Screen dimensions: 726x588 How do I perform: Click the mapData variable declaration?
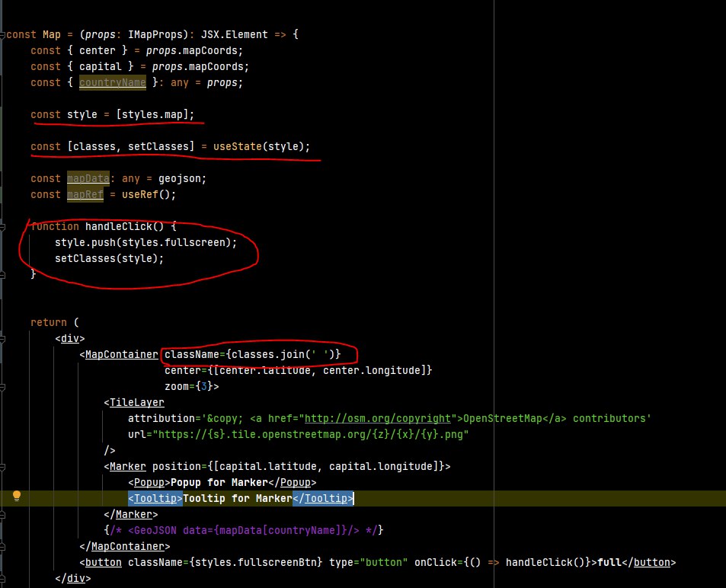click(88, 178)
